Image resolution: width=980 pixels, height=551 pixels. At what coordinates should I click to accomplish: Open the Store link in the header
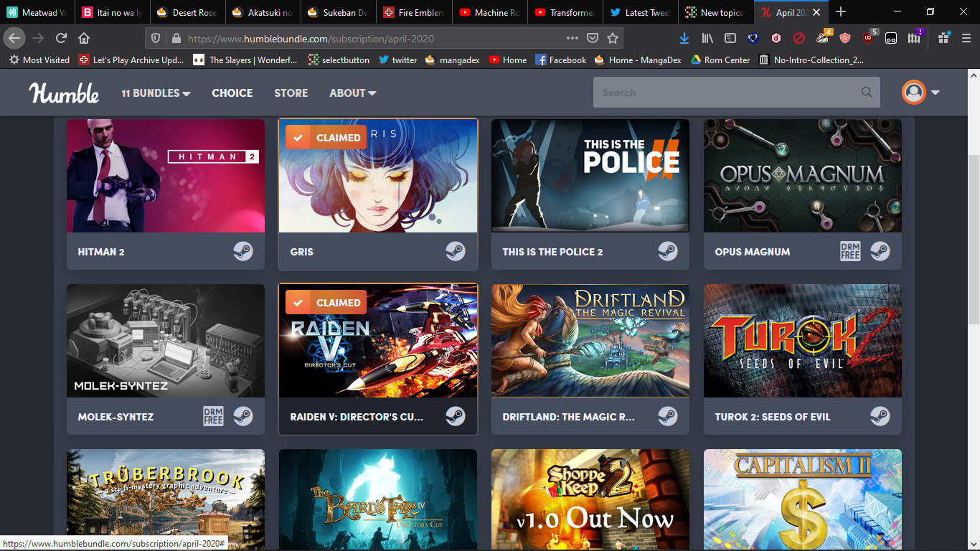point(291,93)
